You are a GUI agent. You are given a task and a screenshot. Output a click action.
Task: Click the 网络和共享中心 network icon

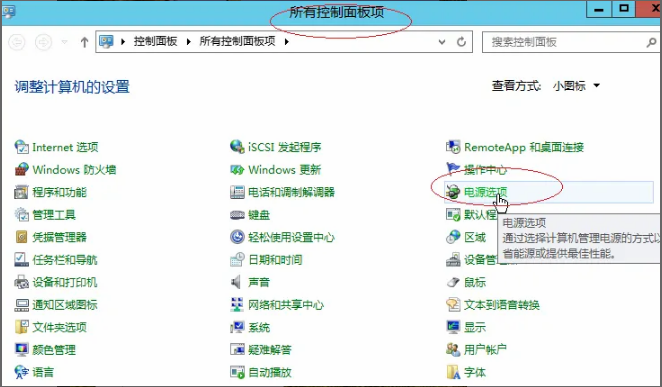(237, 305)
